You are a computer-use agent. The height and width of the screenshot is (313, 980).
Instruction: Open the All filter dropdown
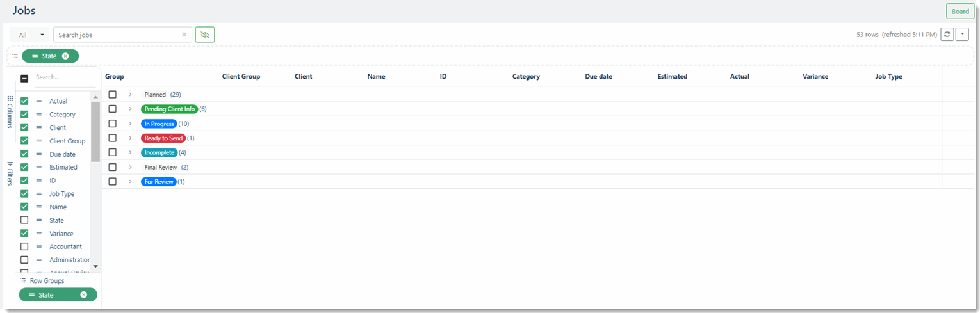(31, 35)
